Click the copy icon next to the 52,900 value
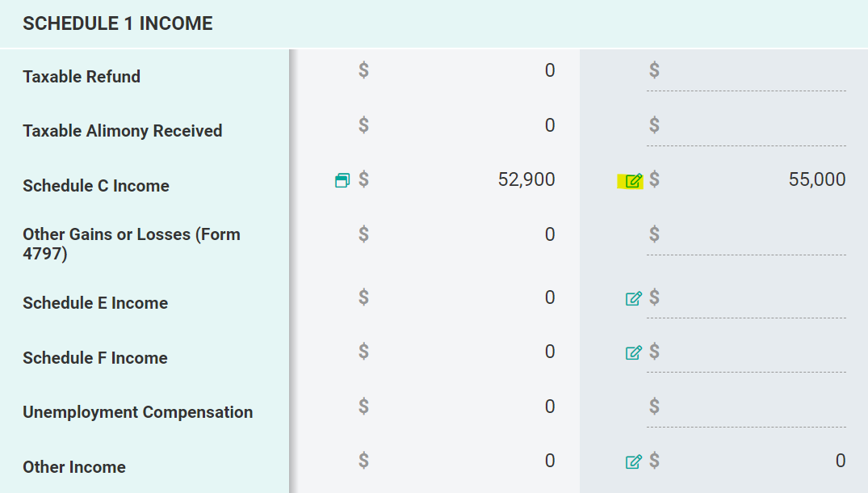The width and height of the screenshot is (868, 493). [x=341, y=179]
